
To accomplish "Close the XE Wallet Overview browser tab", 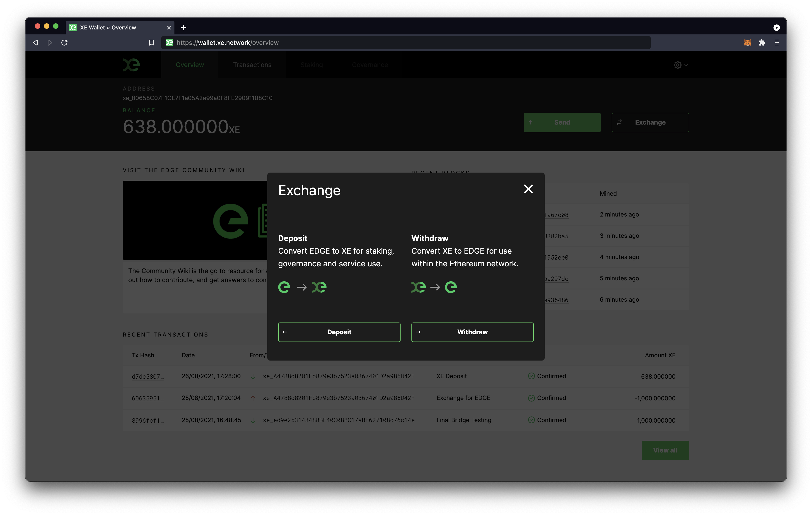I will (169, 28).
